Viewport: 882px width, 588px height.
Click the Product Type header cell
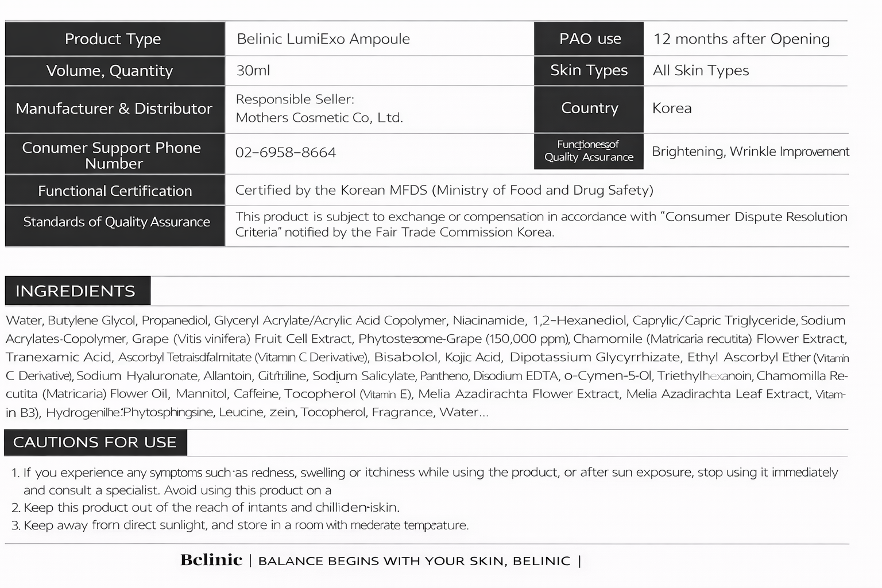coord(113,39)
